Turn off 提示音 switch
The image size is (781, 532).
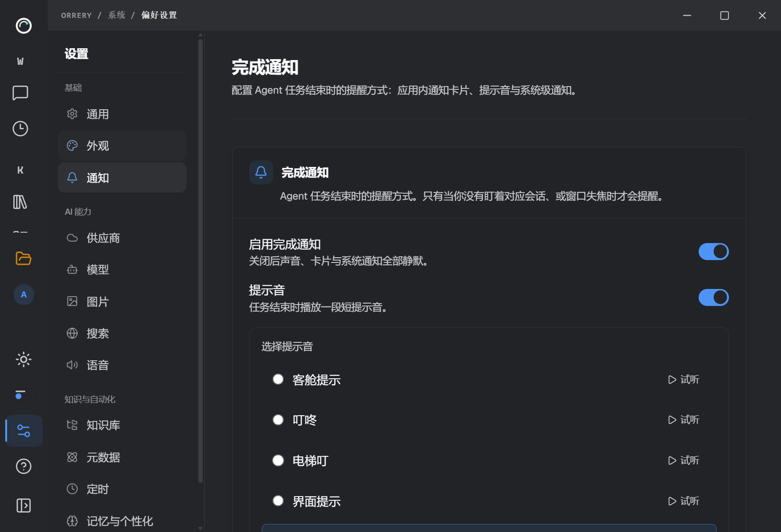714,297
